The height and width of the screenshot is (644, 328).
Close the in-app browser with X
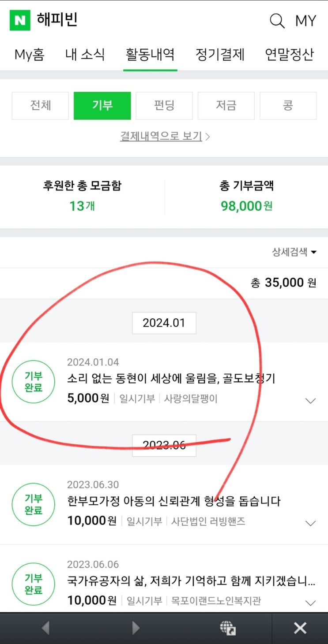(x=300, y=628)
